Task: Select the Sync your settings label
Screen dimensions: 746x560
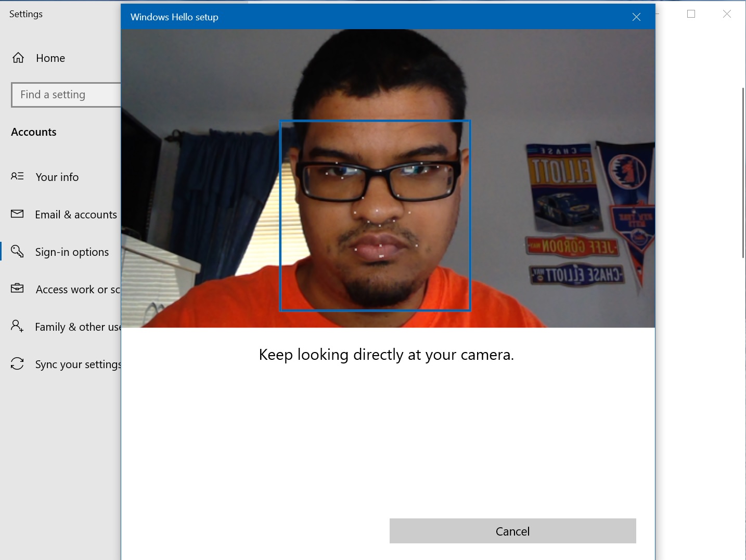Action: click(78, 364)
